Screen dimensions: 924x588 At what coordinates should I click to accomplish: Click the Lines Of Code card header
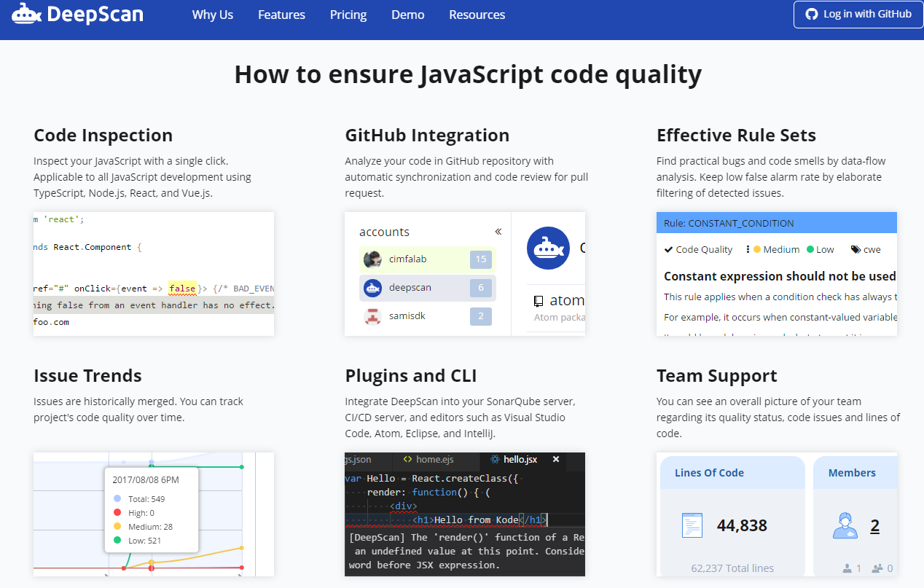tap(732, 473)
